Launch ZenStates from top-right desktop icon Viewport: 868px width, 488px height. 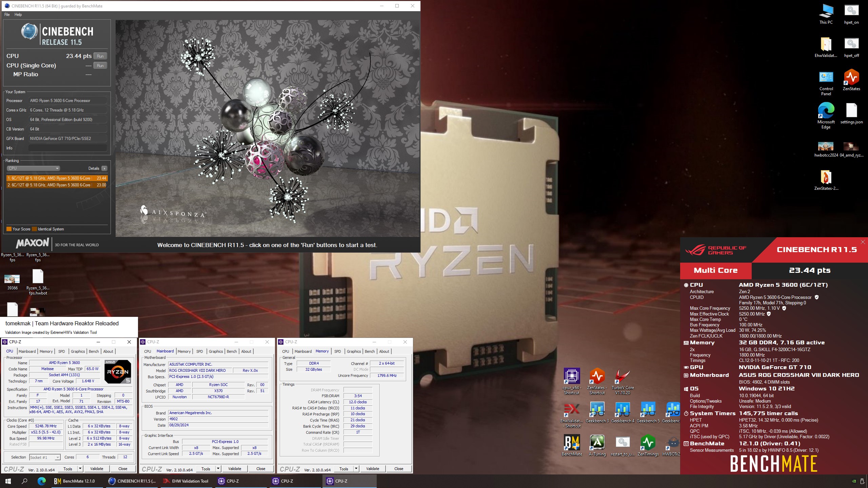(x=851, y=81)
